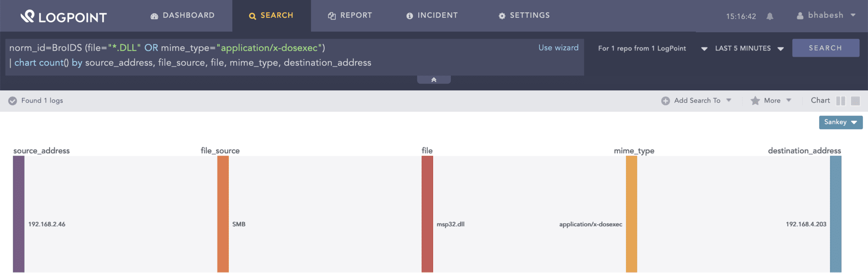This screenshot has width=868, height=273.
Task: Click the Add Search To plus icon
Action: [x=665, y=101]
